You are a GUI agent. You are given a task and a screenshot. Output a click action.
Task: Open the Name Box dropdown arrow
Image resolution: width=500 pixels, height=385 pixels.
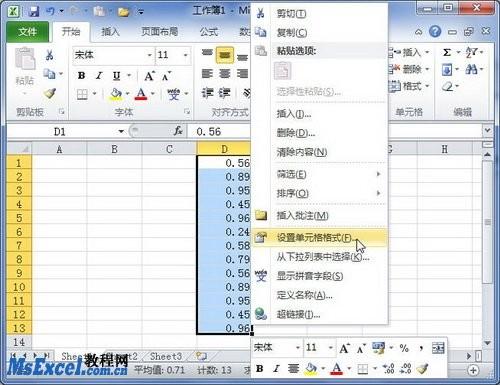click(121, 132)
